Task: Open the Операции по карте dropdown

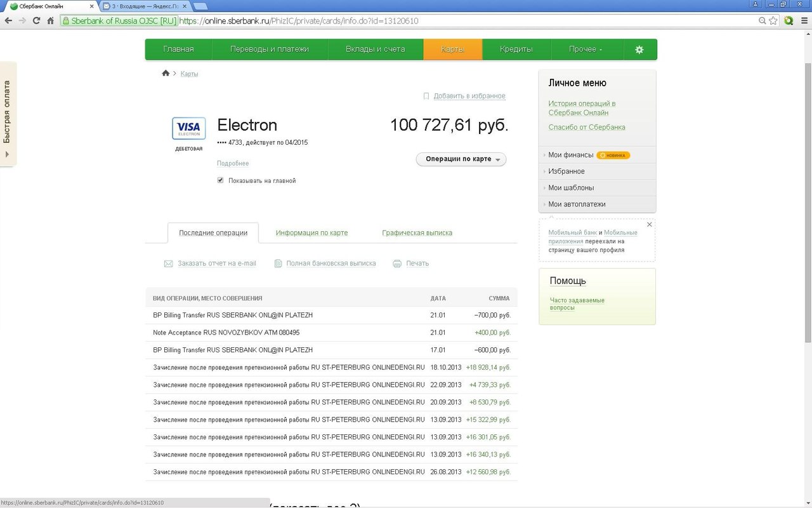Action: (461, 159)
